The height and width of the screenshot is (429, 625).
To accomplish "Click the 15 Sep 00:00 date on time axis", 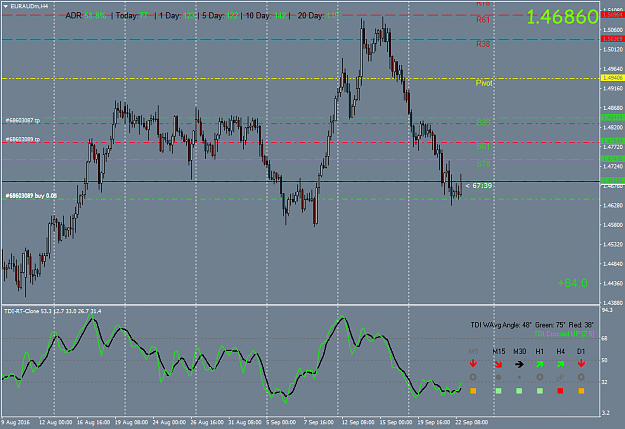I will pos(395,422).
